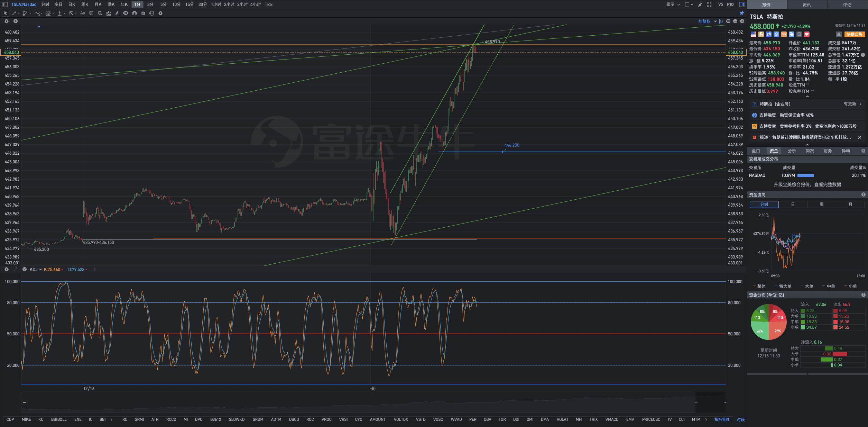Open drawing tools settings gear
This screenshot has width=868, height=427.
point(160,13)
